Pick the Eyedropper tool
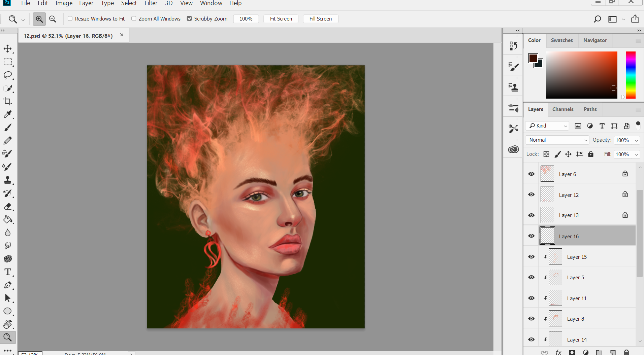Screen dimensions: 644x355 pyautogui.click(x=8, y=114)
